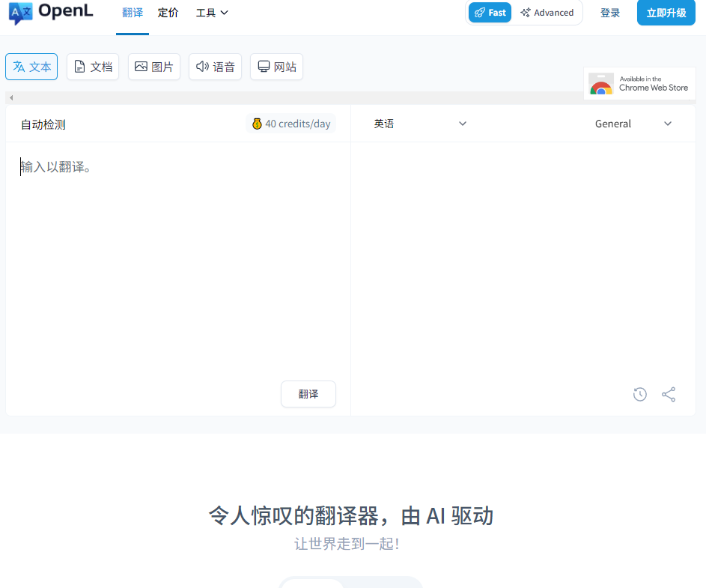This screenshot has width=706, height=588.
Task: Click the 立即升级 upgrade button
Action: click(x=666, y=13)
